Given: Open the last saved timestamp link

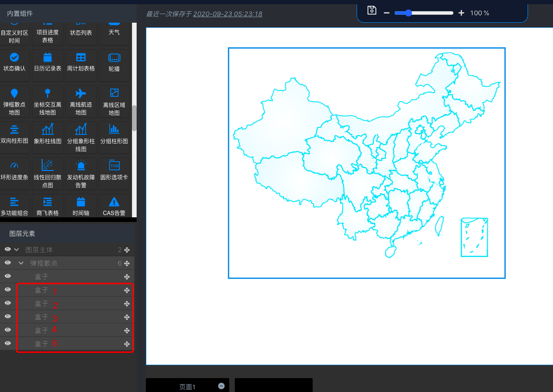Looking at the screenshot, I should 227,14.
